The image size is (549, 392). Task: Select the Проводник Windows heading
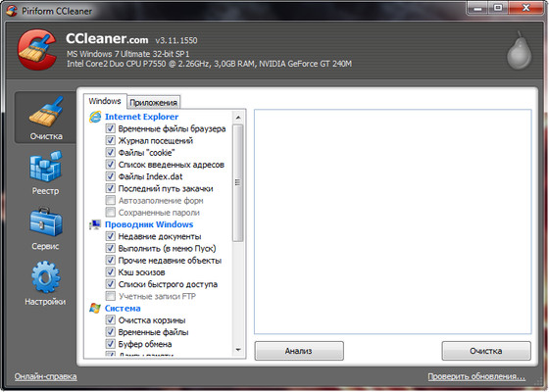pyautogui.click(x=149, y=224)
